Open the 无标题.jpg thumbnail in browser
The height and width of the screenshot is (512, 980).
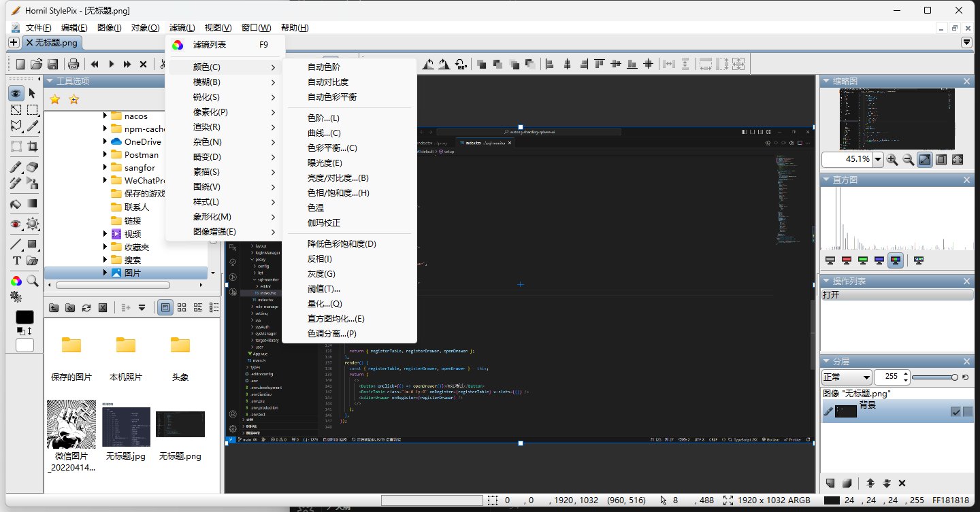click(x=126, y=434)
